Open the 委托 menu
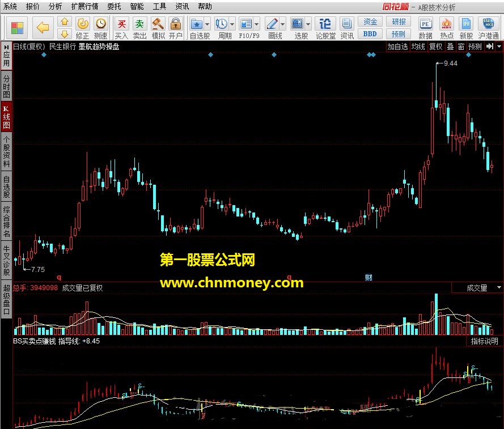 [114, 6]
